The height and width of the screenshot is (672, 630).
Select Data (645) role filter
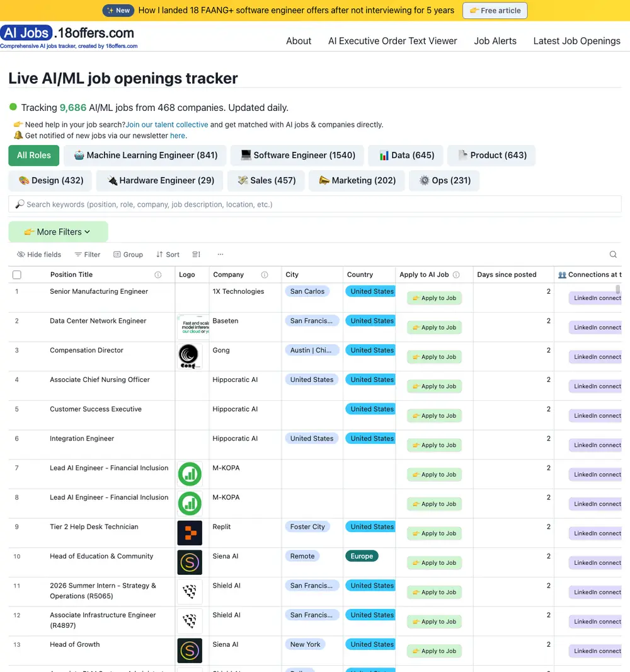click(x=406, y=155)
